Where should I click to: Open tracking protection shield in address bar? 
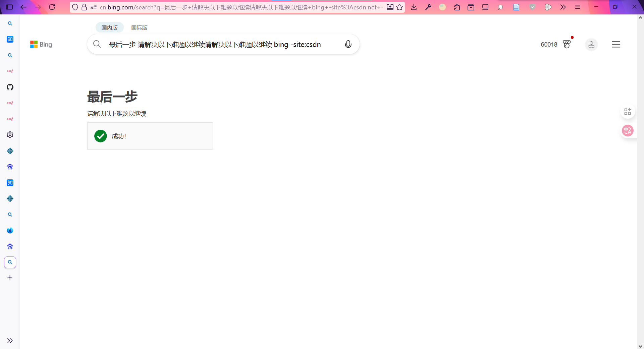(x=75, y=7)
